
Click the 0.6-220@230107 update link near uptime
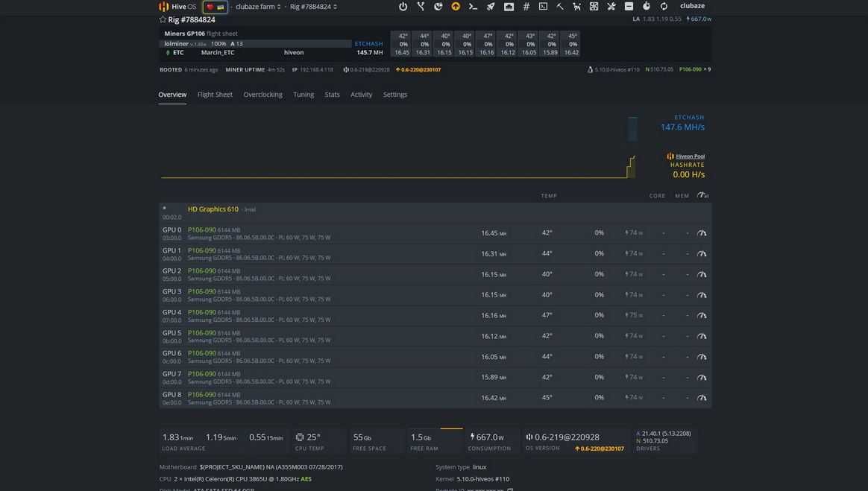[x=418, y=70]
